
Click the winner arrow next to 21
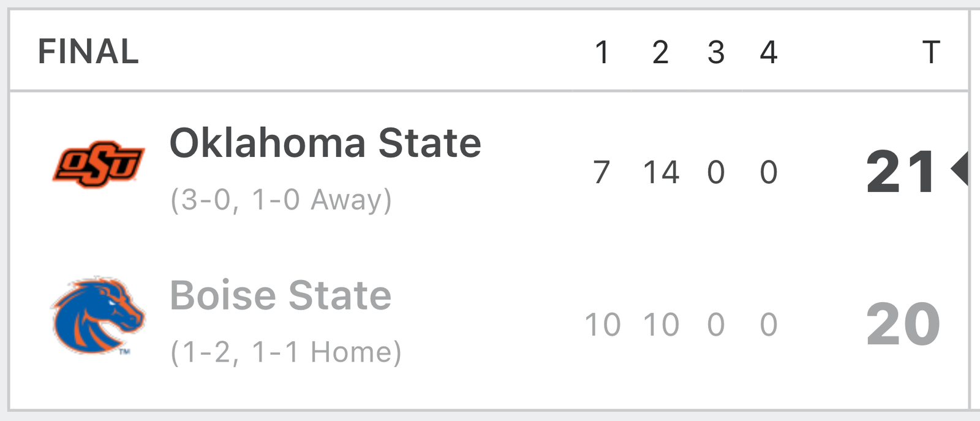(959, 169)
